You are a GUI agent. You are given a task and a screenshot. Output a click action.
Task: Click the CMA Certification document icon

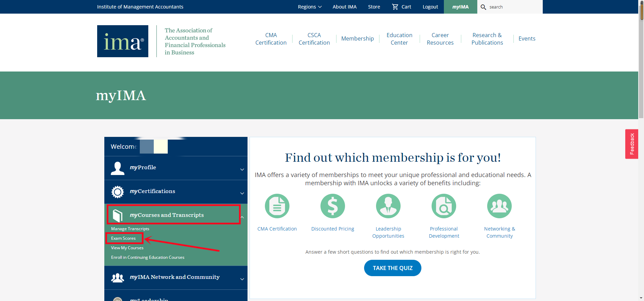click(x=277, y=206)
